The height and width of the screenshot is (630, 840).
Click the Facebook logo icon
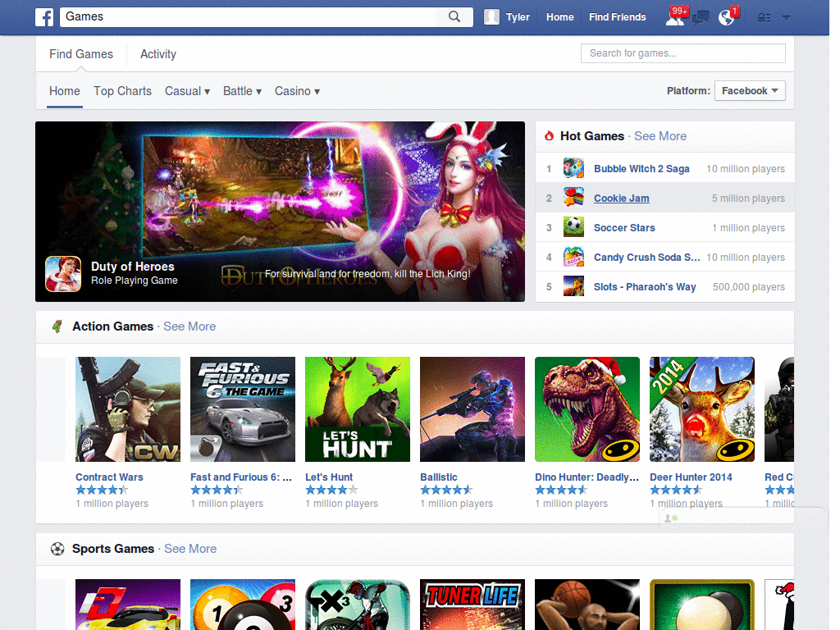pos(44,17)
